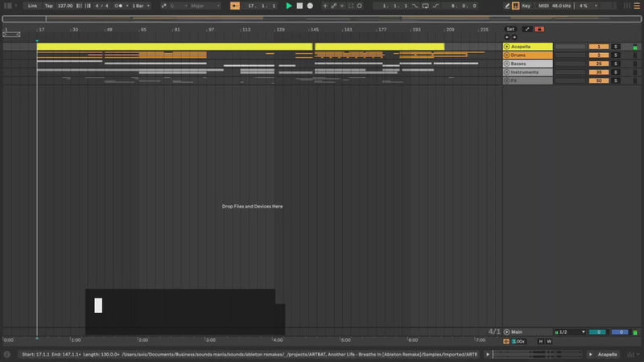Toggle the metronome button

point(120,6)
